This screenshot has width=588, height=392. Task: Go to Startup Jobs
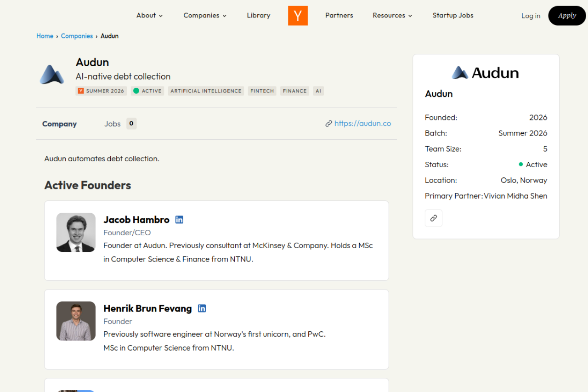point(453,15)
